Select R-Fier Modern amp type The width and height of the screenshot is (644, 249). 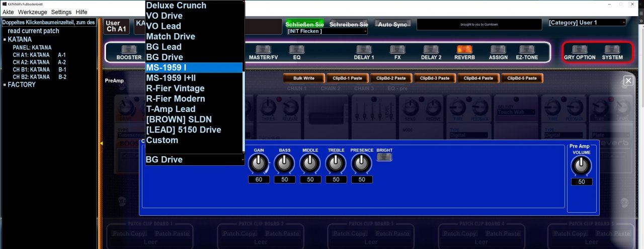(193, 98)
